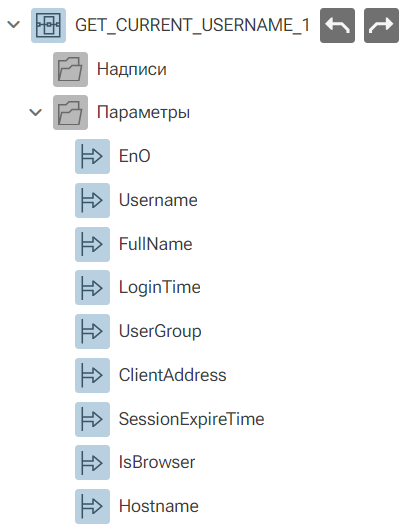Collapse the Параметры folder chevron
Image resolution: width=407 pixels, height=529 pixels.
36,112
